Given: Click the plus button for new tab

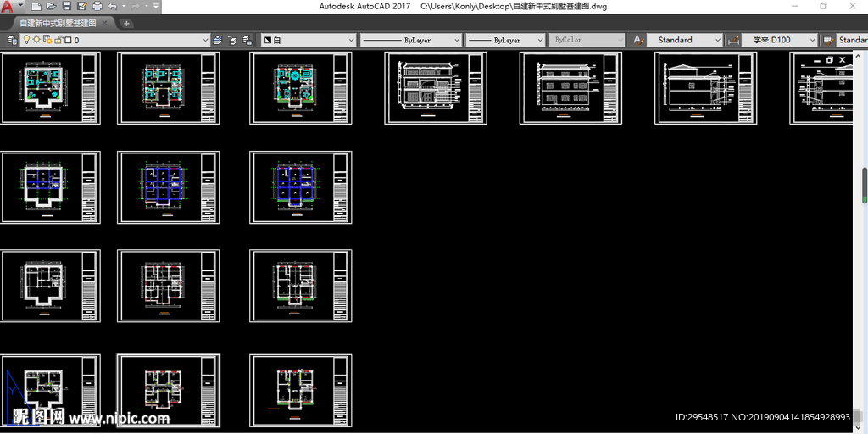Looking at the screenshot, I should coord(126,23).
